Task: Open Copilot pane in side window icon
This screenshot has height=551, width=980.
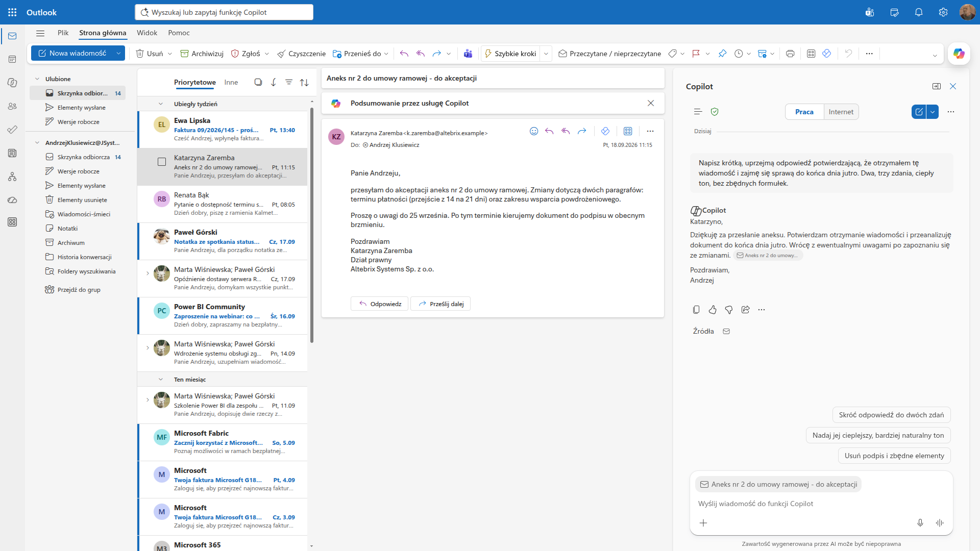Action: click(937, 86)
